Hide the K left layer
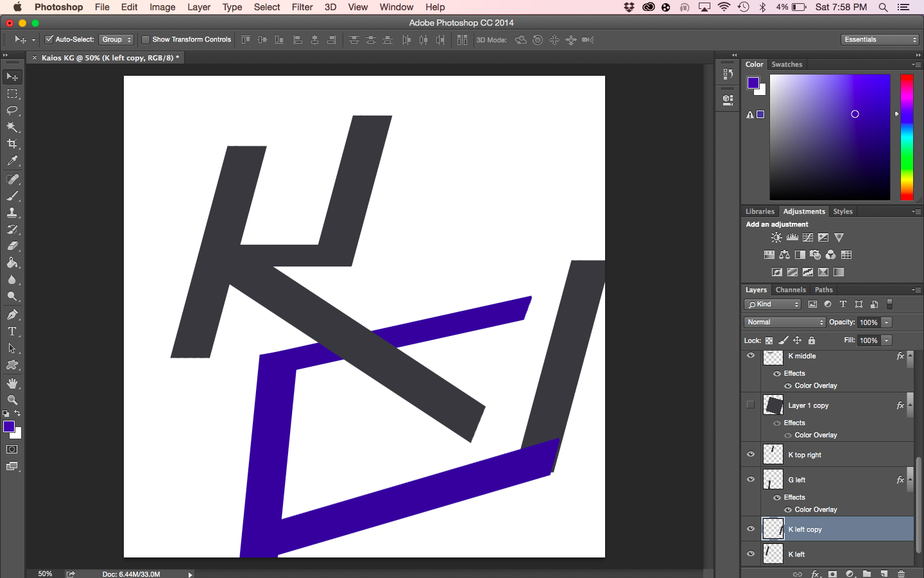This screenshot has width=924, height=578. point(751,554)
